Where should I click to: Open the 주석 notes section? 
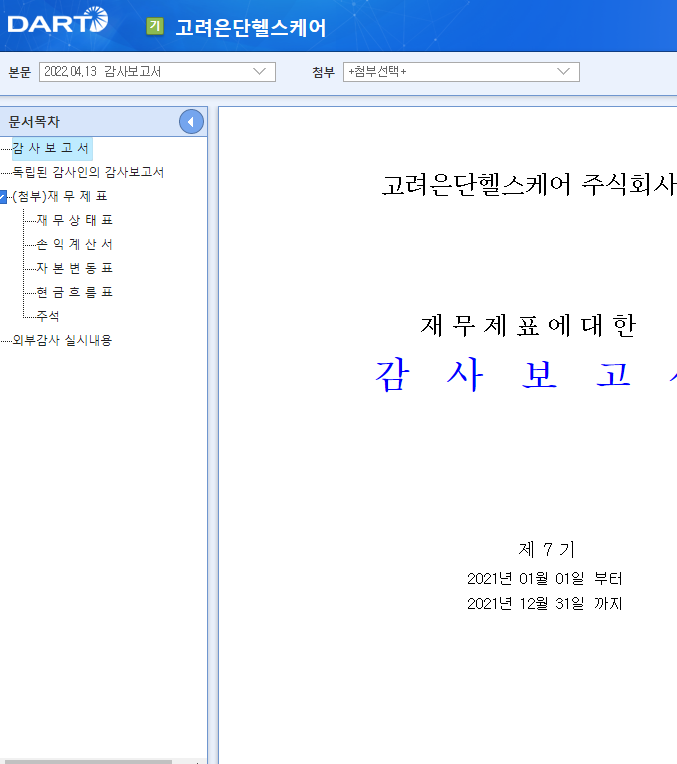pos(48,316)
